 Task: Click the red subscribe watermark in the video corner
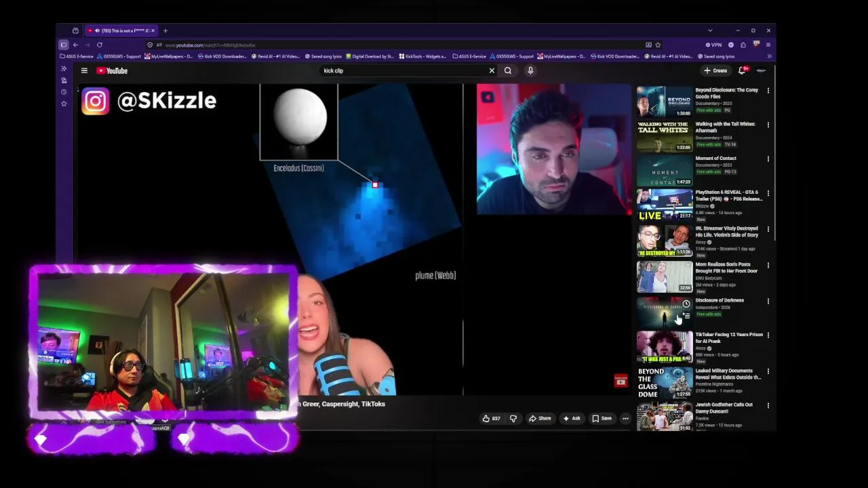pyautogui.click(x=620, y=382)
